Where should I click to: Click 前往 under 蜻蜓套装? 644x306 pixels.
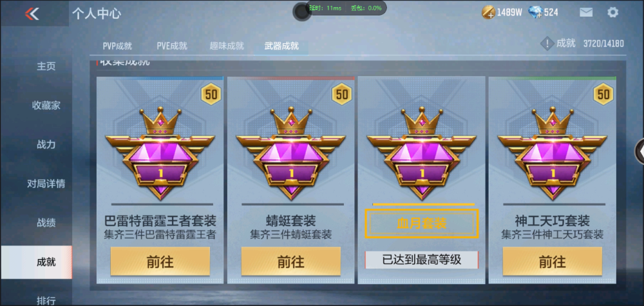pyautogui.click(x=291, y=262)
